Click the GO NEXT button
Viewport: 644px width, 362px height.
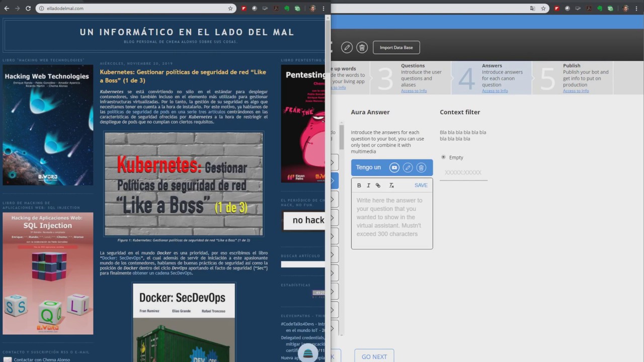pyautogui.click(x=374, y=356)
